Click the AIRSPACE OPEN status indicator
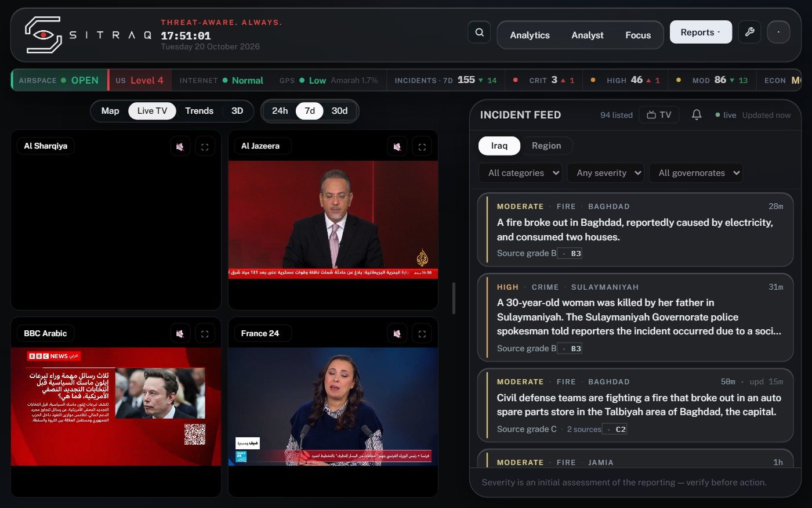Screen dimensions: 812x508 (x=59, y=80)
